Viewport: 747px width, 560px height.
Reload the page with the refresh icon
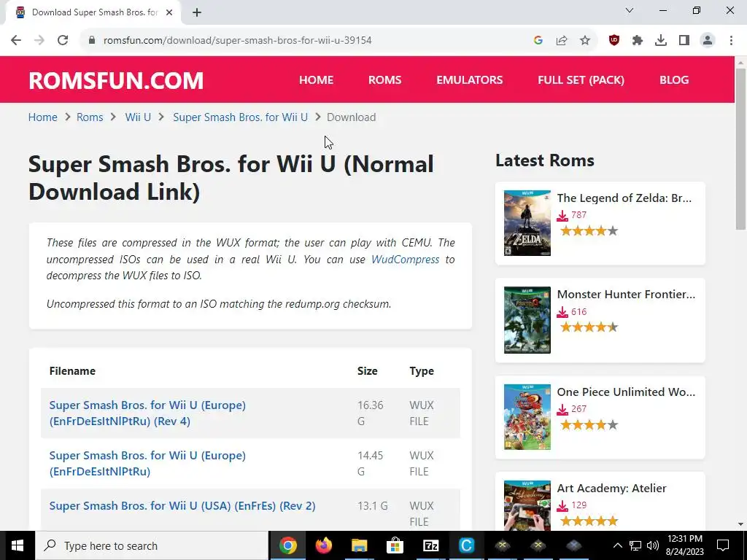63,40
